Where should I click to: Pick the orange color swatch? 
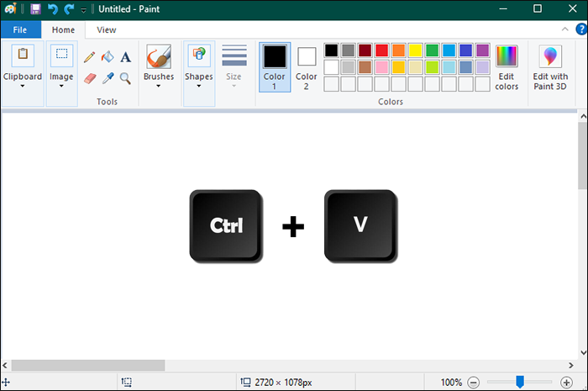(x=399, y=50)
